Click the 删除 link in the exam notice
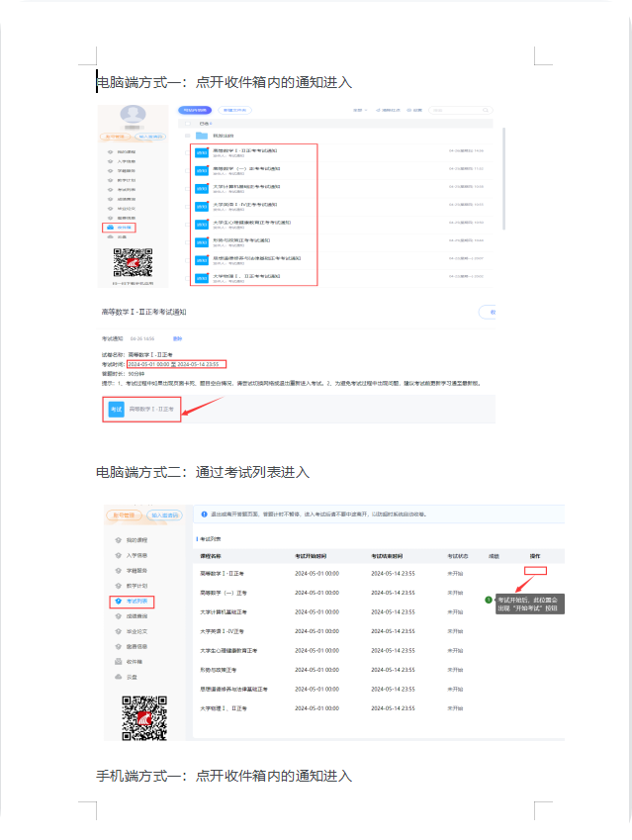The height and width of the screenshot is (840, 632). (x=178, y=338)
